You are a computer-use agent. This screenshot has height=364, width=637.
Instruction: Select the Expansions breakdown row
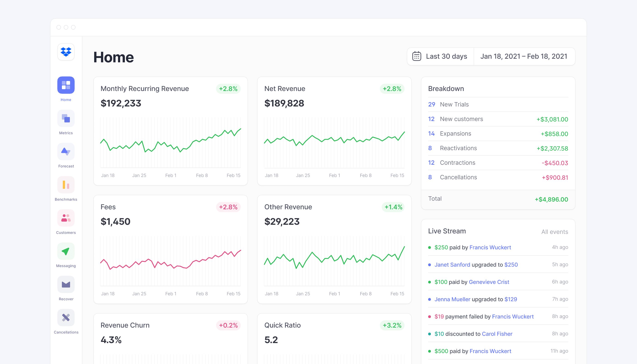(498, 134)
